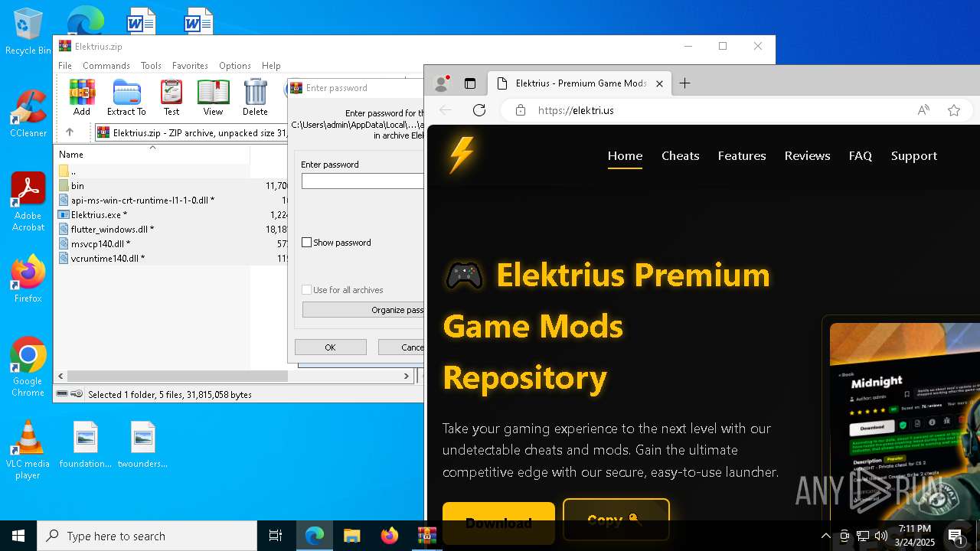The width and height of the screenshot is (980, 551).
Task: Open foundation image file on desktop
Action: pos(86,445)
